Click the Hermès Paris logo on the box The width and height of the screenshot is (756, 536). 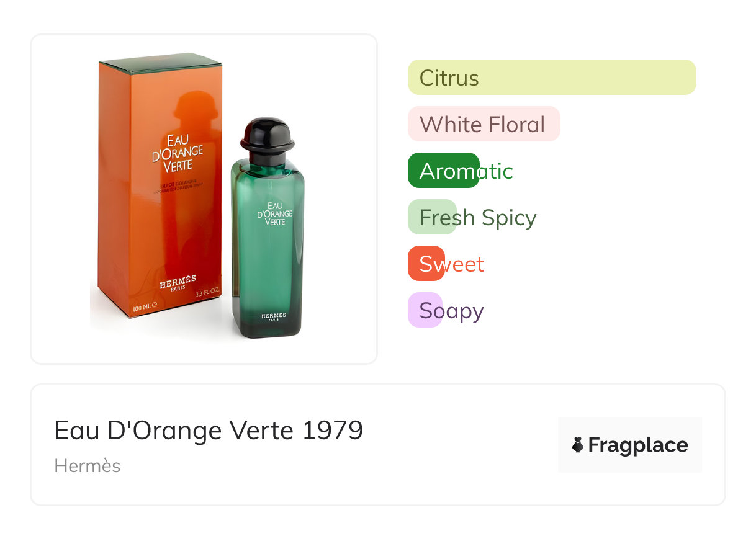(178, 284)
